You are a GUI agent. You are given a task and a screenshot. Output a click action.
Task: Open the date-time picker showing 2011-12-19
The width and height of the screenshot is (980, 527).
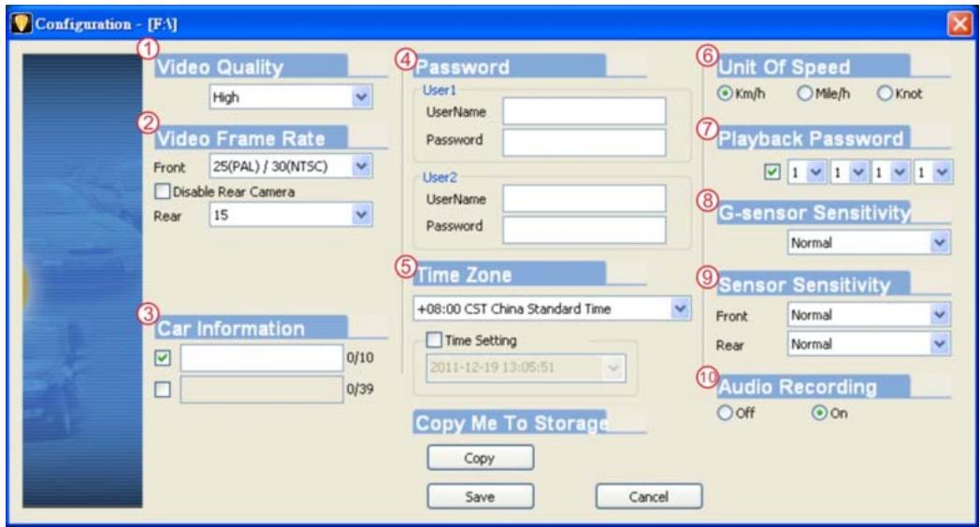click(x=526, y=368)
